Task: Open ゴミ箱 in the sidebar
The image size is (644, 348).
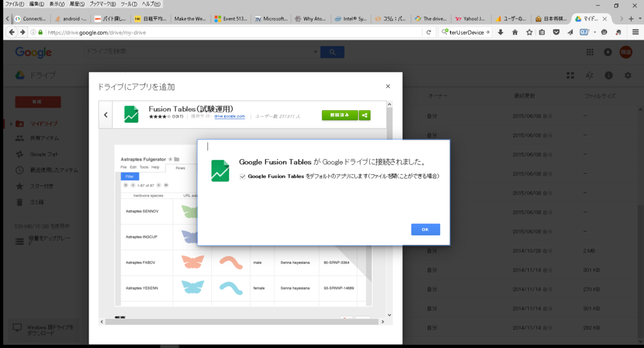Action: tap(36, 202)
